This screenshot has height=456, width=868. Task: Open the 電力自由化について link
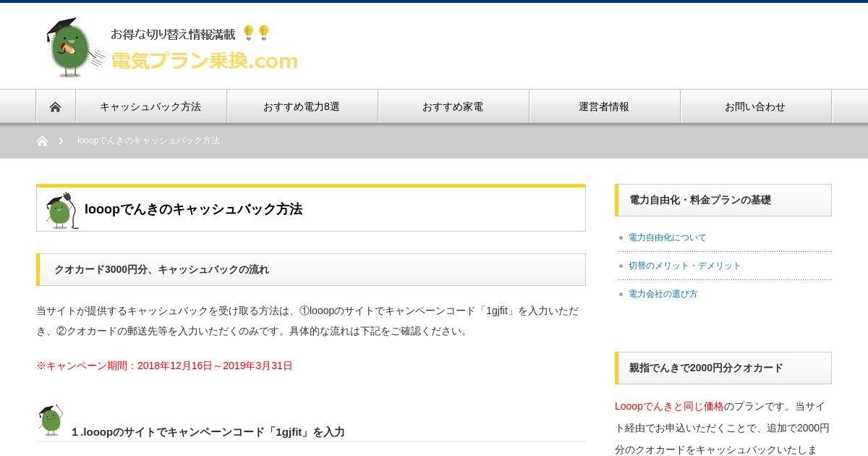point(667,237)
